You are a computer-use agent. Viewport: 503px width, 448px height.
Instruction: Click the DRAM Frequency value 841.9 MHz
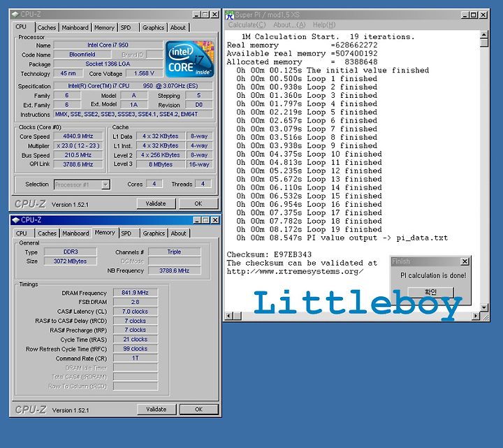[x=135, y=293]
